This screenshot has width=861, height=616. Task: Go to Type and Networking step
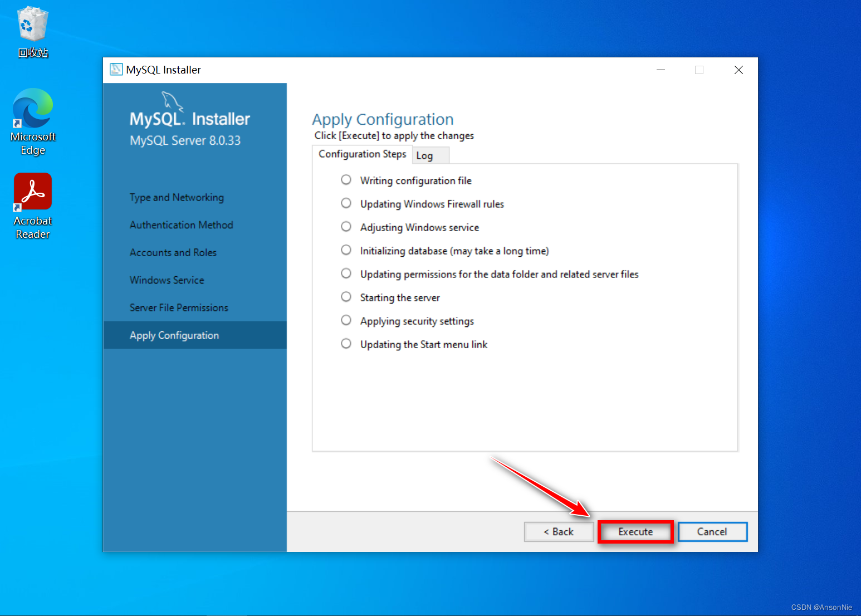(x=177, y=198)
